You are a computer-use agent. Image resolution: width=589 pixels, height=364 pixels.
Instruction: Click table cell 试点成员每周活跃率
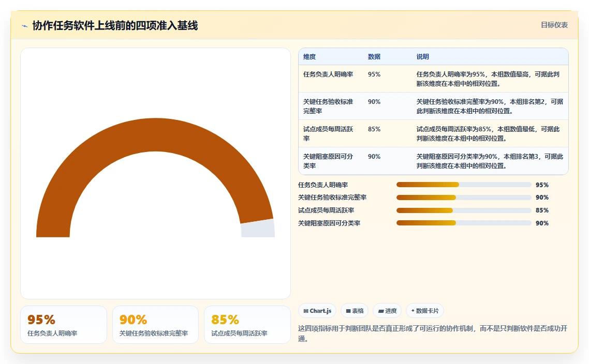click(x=328, y=133)
